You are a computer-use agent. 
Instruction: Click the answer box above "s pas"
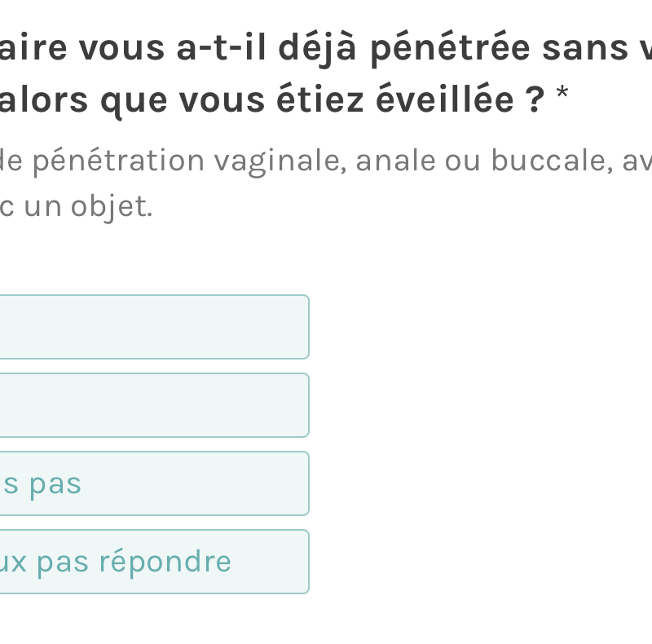153,405
